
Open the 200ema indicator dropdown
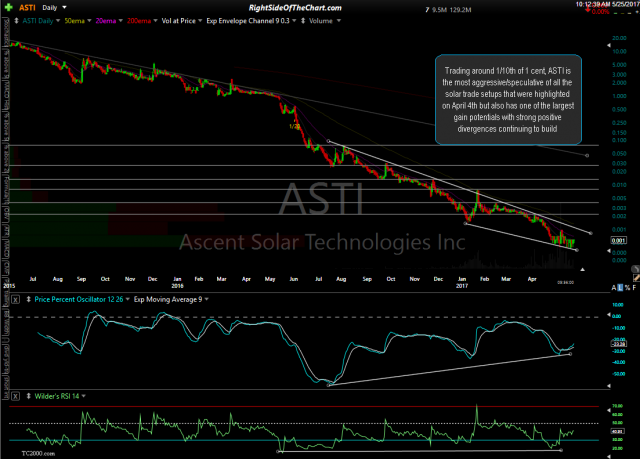pos(155,21)
